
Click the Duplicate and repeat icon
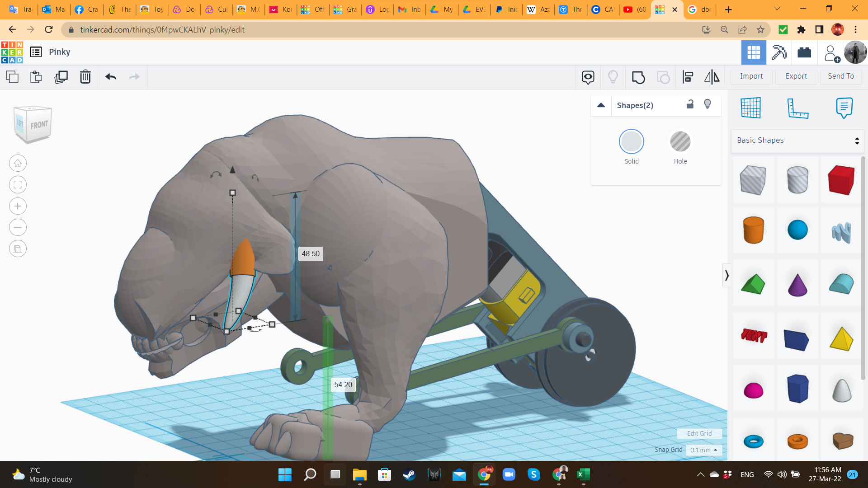61,77
